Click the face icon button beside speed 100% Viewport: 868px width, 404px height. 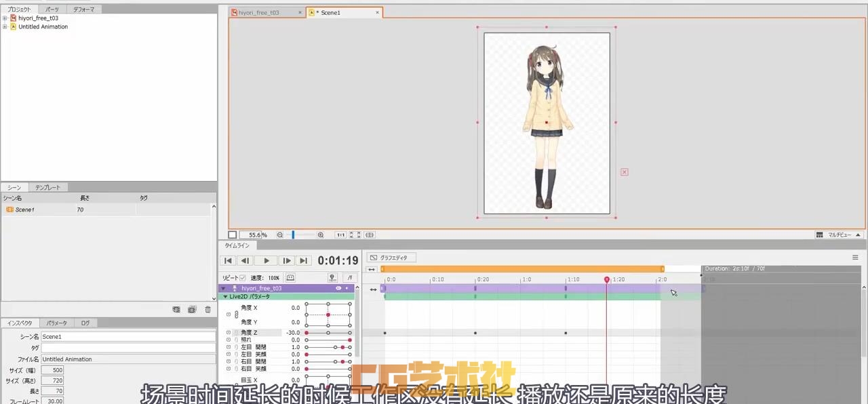(x=290, y=278)
